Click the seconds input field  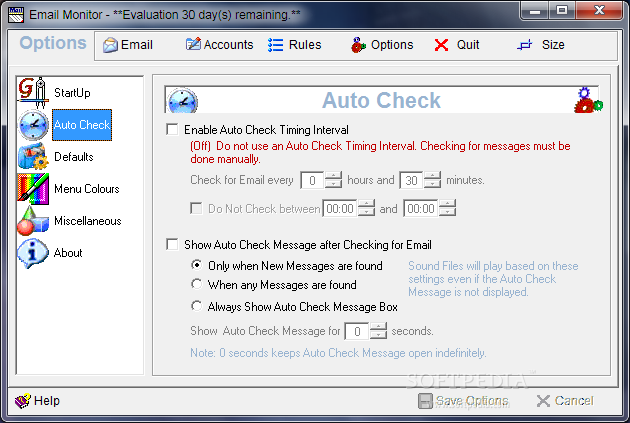(357, 331)
